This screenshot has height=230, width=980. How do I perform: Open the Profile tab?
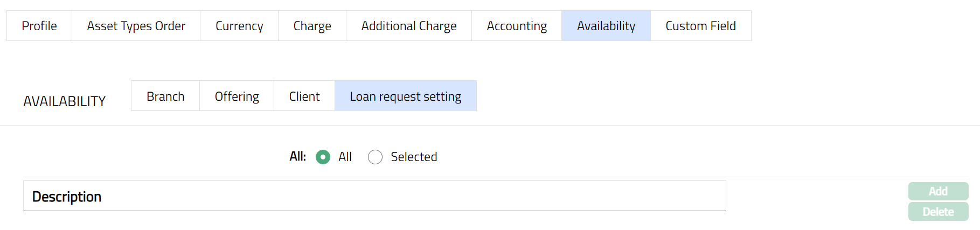pyautogui.click(x=39, y=26)
